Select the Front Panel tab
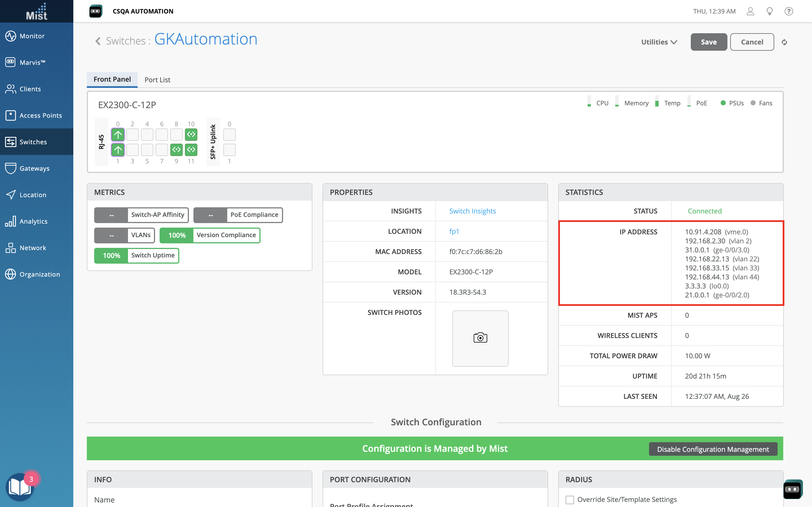This screenshot has width=812, height=507. 112,79
